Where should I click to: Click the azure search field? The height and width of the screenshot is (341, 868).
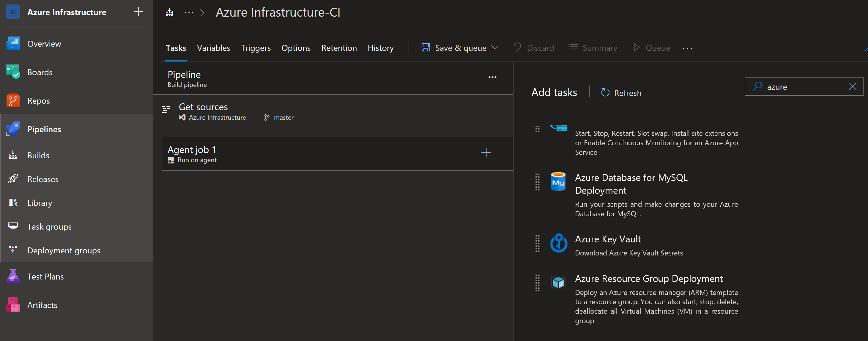[x=803, y=87]
